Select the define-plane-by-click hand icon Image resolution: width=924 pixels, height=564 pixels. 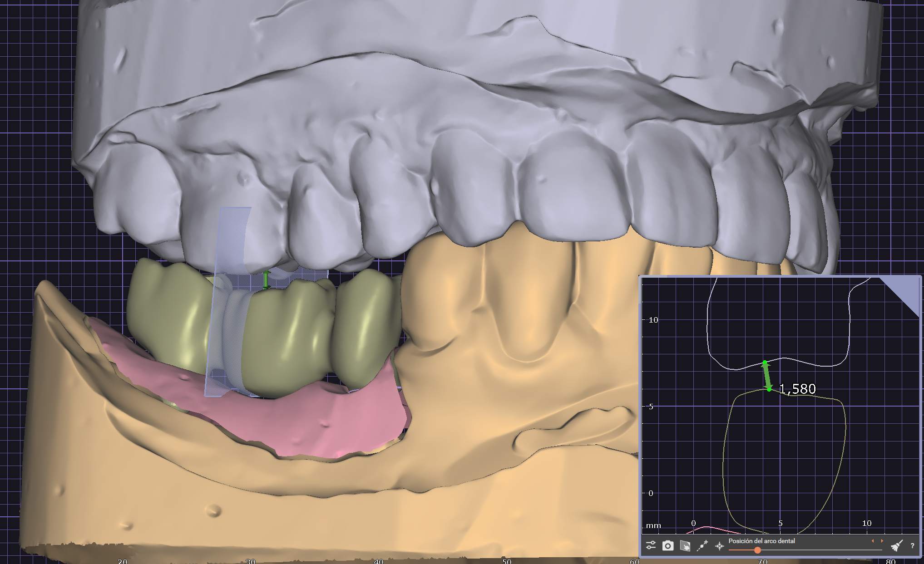(x=685, y=546)
